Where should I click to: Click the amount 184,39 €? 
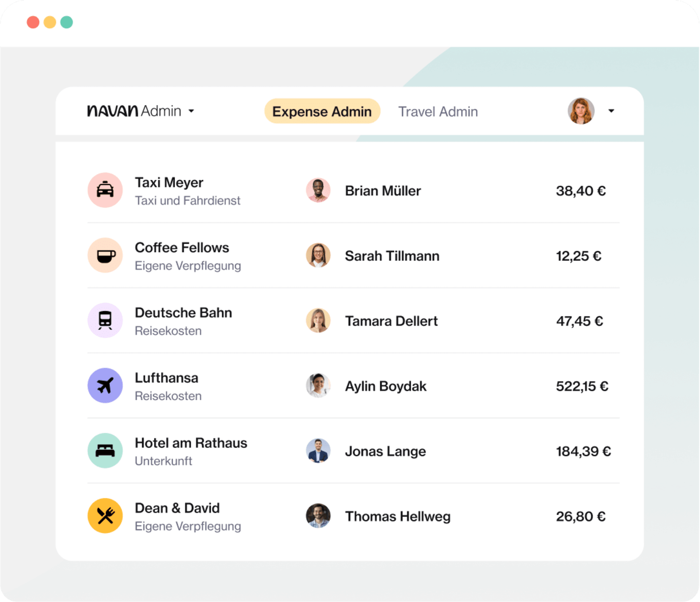pyautogui.click(x=584, y=451)
